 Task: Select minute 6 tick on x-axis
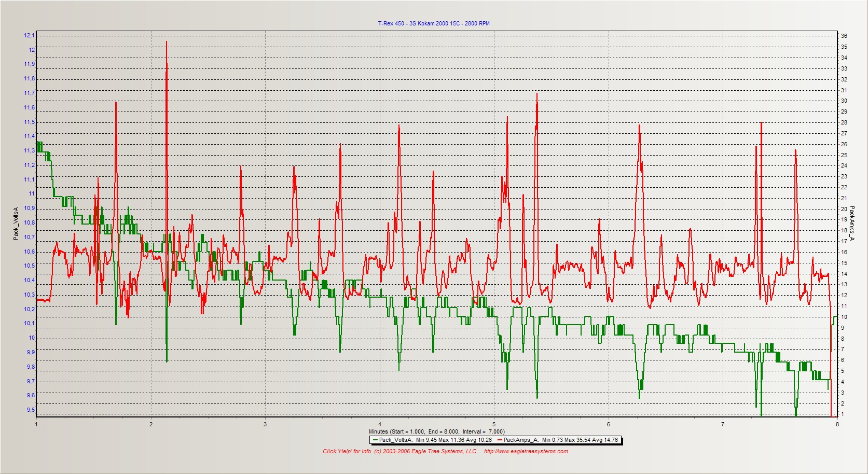click(609, 424)
